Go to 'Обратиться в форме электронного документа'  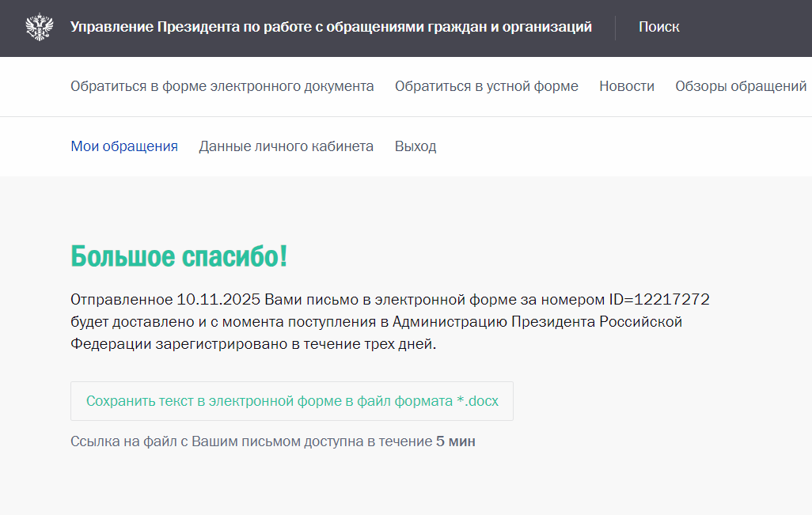point(222,86)
